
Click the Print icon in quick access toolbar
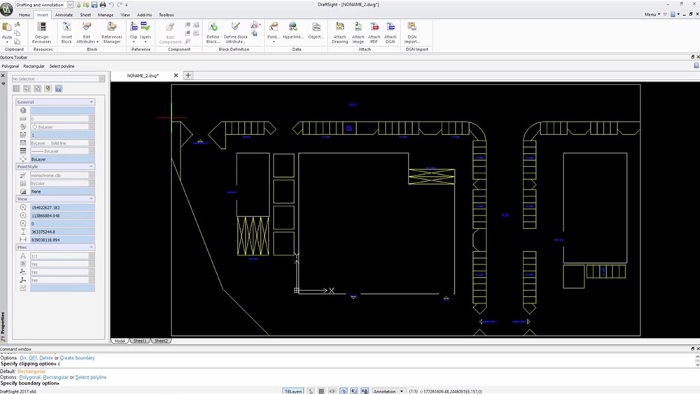tap(103, 4)
